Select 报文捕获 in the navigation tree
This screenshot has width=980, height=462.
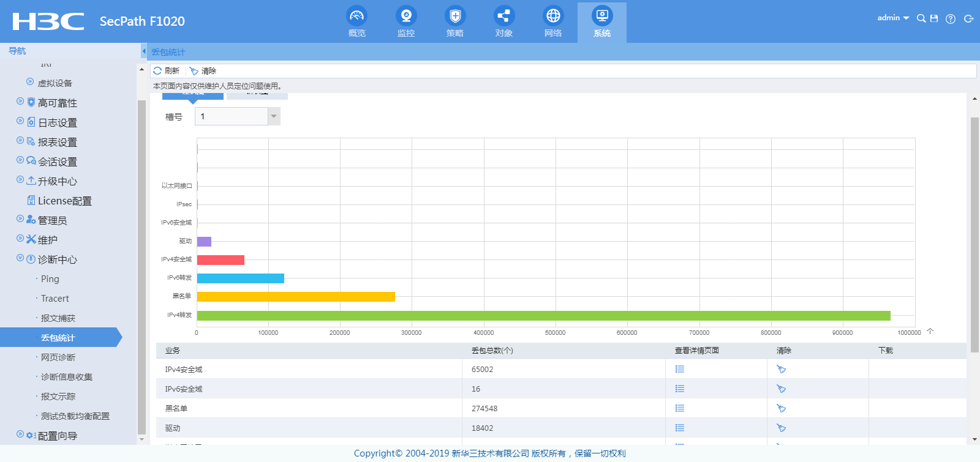[58, 318]
